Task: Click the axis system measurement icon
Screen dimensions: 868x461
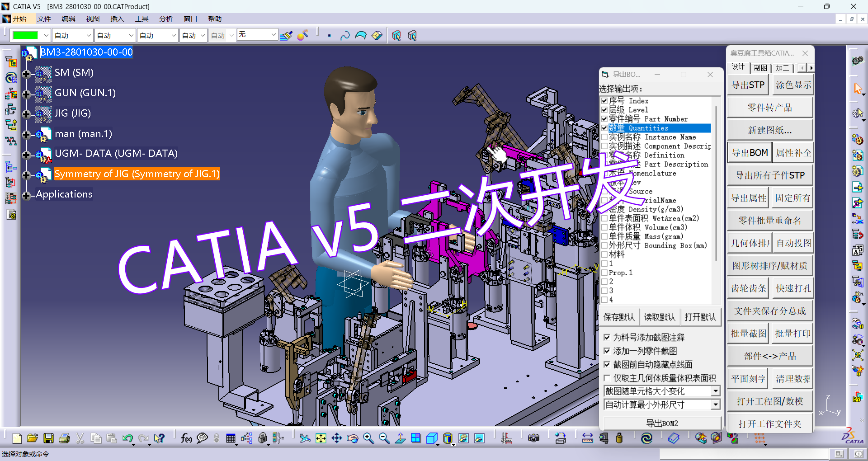Action: (506, 438)
